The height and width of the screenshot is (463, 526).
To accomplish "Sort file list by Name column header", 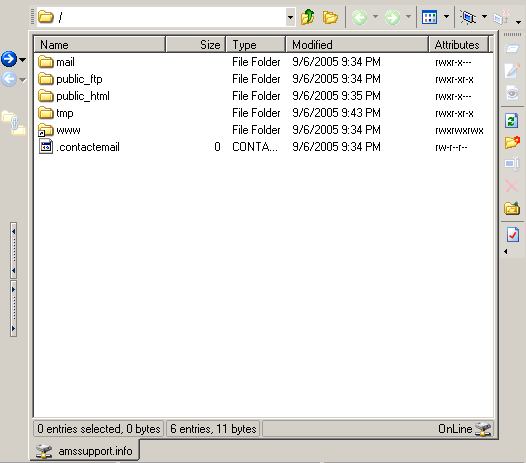I will (x=99, y=45).
